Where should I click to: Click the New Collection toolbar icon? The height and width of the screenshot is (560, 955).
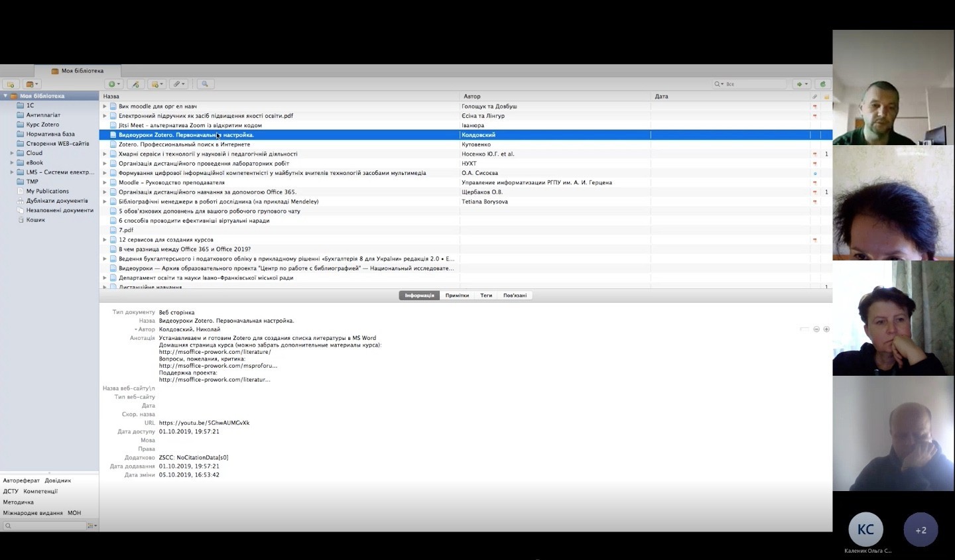(10, 84)
